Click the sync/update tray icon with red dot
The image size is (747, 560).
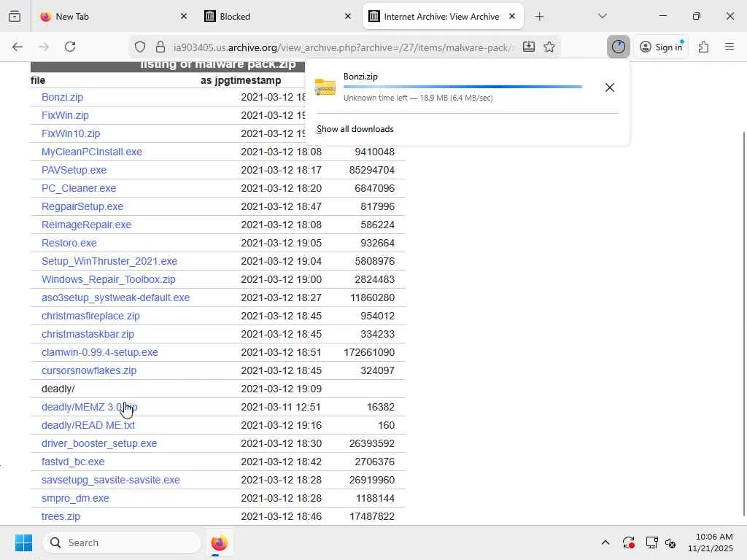(x=628, y=542)
